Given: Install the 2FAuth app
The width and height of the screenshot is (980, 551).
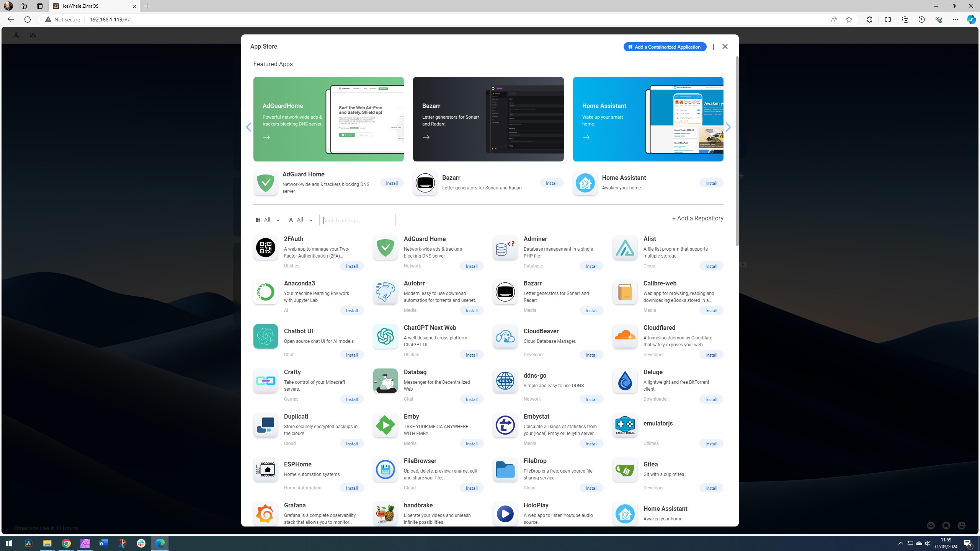Looking at the screenshot, I should (x=352, y=266).
